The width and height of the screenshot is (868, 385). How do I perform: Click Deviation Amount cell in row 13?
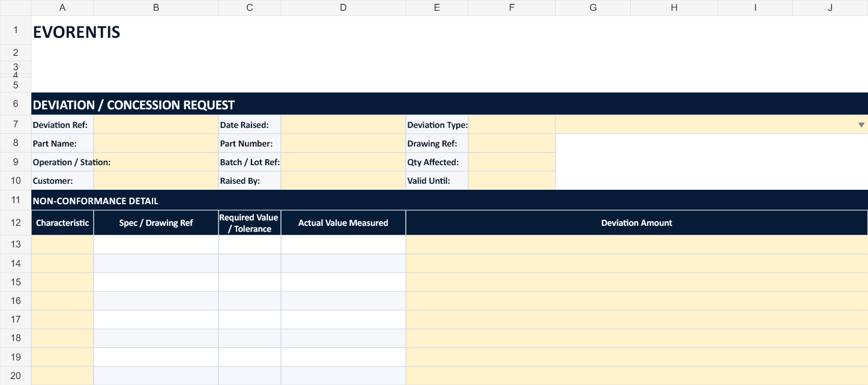(637, 244)
